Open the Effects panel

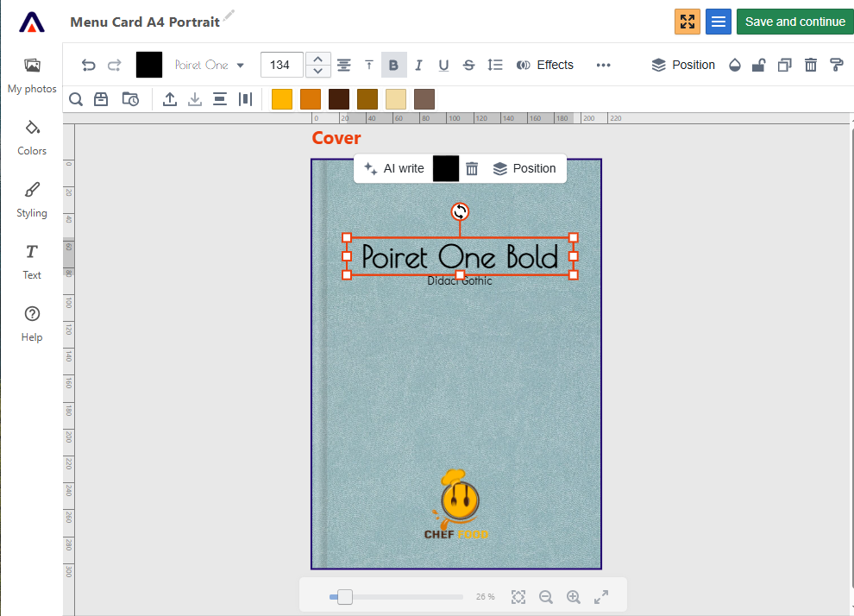pos(545,65)
